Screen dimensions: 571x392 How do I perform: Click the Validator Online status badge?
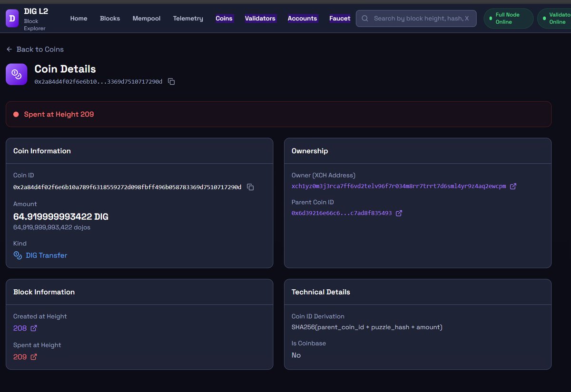tap(554, 18)
